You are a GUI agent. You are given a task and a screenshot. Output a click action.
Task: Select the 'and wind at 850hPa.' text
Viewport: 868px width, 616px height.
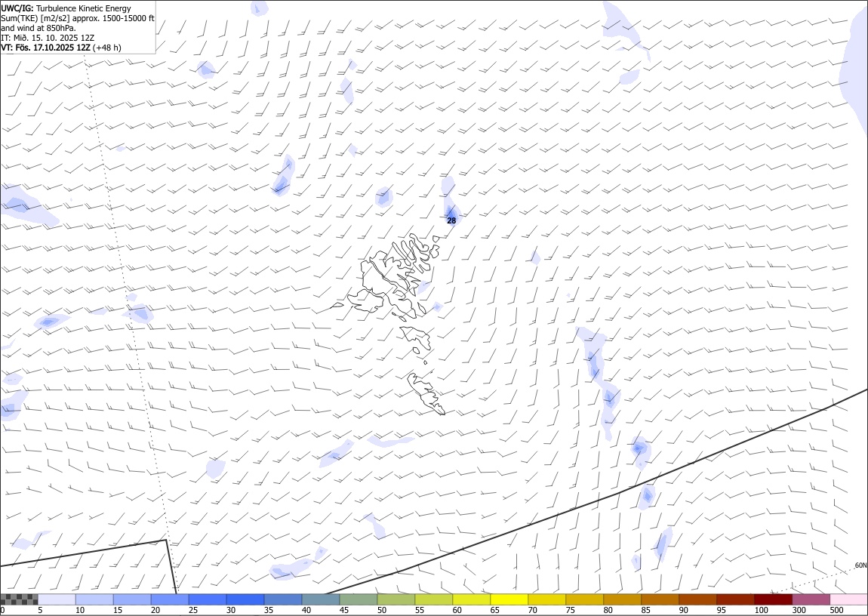click(38, 28)
